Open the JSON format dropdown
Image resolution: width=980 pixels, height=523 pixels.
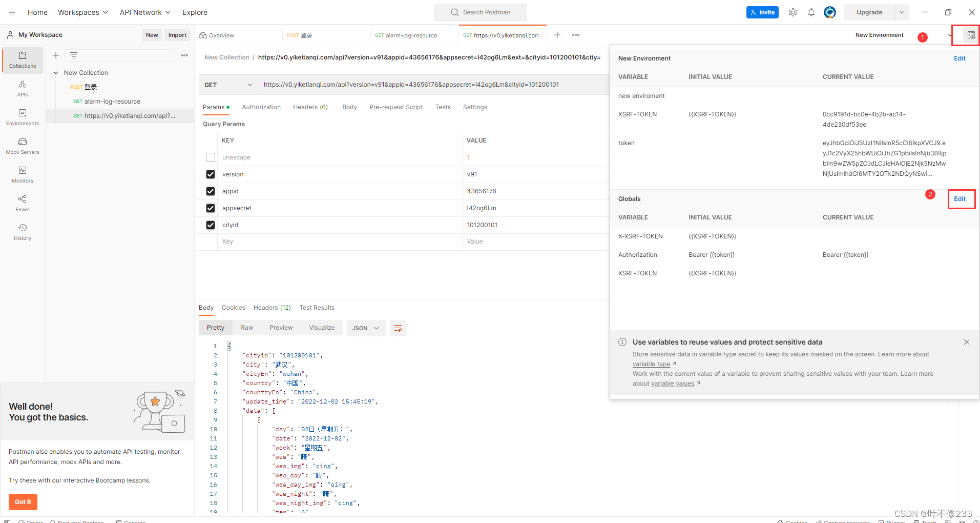[366, 328]
